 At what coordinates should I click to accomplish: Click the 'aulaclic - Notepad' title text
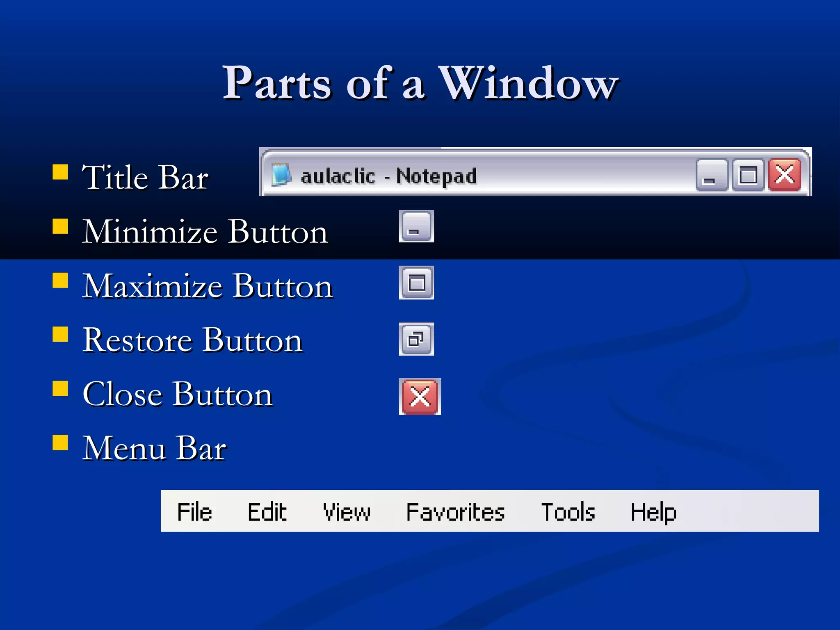(x=389, y=176)
